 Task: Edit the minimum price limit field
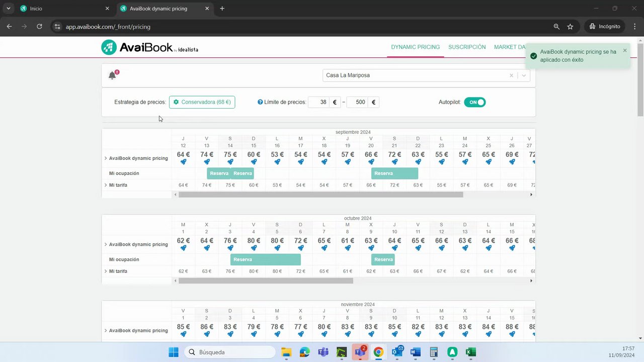tap(318, 102)
